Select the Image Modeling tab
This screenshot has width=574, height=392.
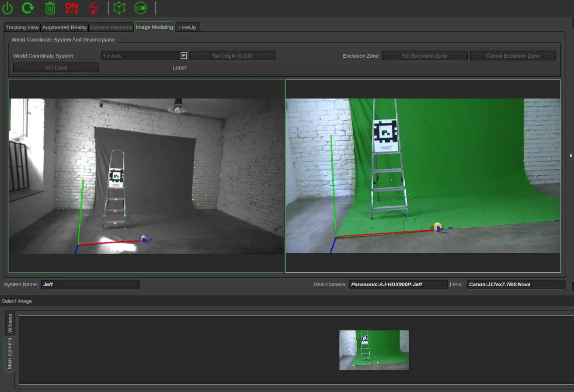(x=154, y=27)
